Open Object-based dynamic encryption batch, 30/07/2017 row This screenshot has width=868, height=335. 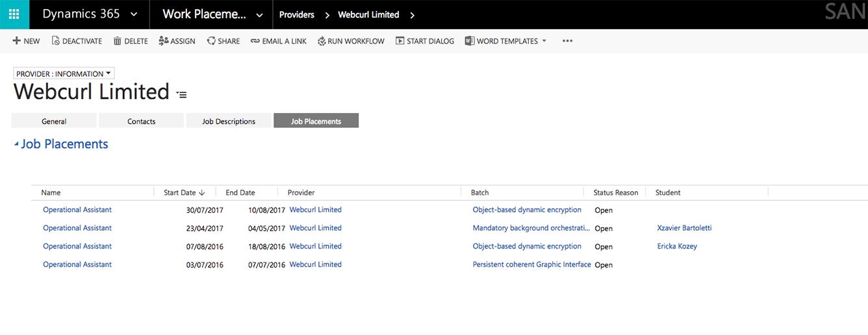point(527,209)
